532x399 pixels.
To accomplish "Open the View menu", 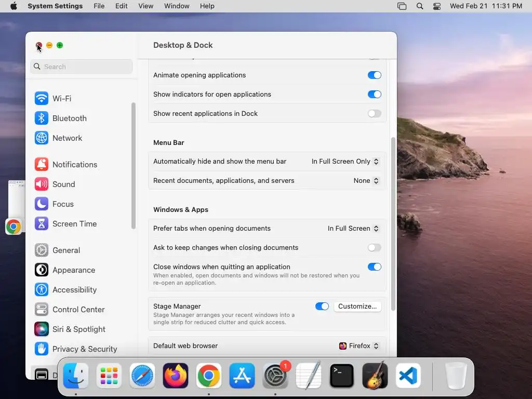I will (145, 6).
